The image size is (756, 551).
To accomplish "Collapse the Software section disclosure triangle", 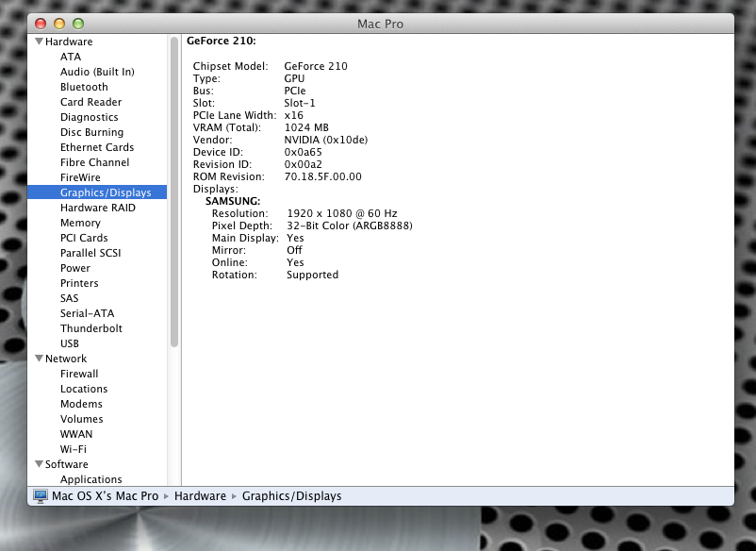I will click(39, 464).
